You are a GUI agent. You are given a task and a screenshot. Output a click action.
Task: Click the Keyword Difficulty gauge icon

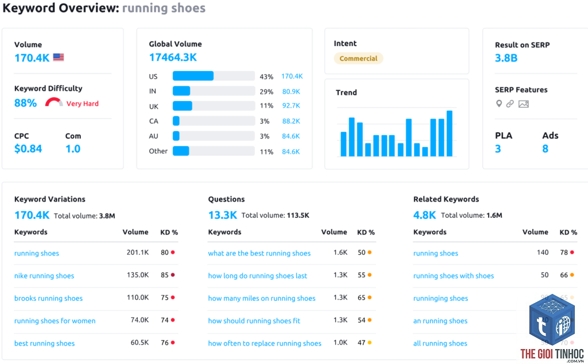(x=54, y=102)
